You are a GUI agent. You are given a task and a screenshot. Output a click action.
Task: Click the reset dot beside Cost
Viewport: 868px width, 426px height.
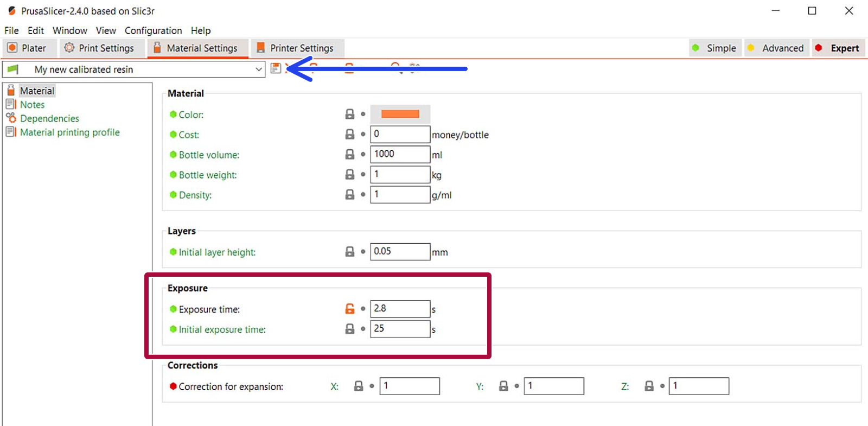pyautogui.click(x=363, y=134)
